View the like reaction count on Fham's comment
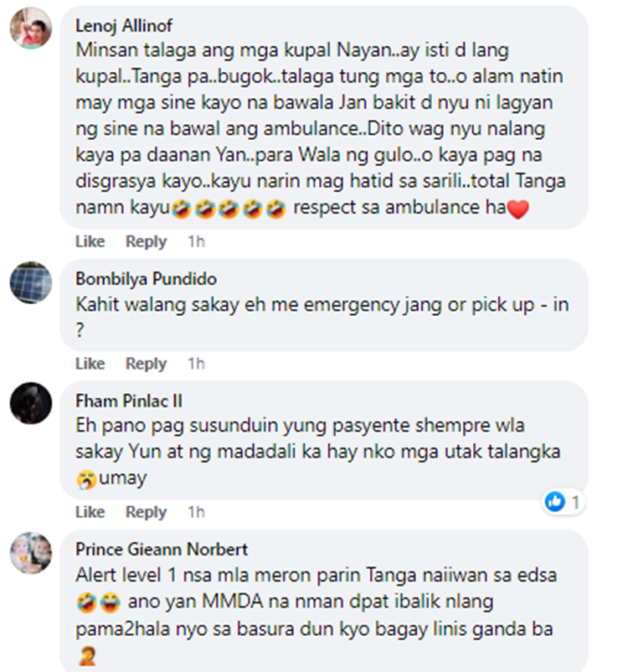The width and height of the screenshot is (628, 672). pyautogui.click(x=563, y=501)
